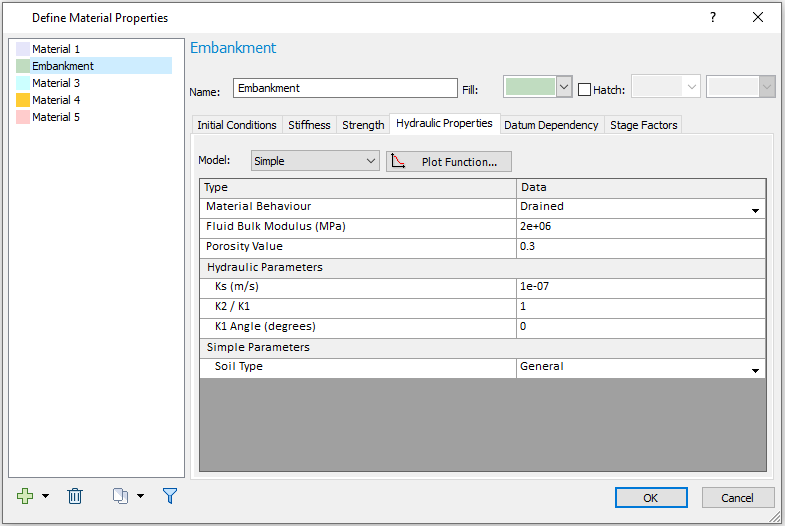Click the copy material icon

click(x=120, y=496)
